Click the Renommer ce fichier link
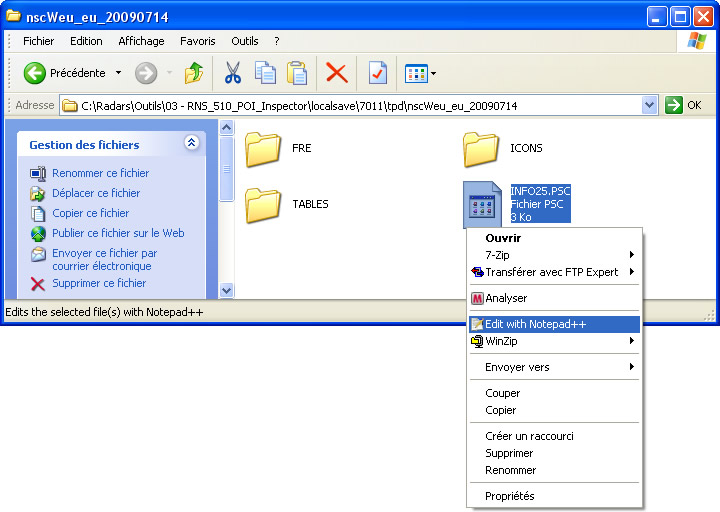The height and width of the screenshot is (512, 720). 100,173
